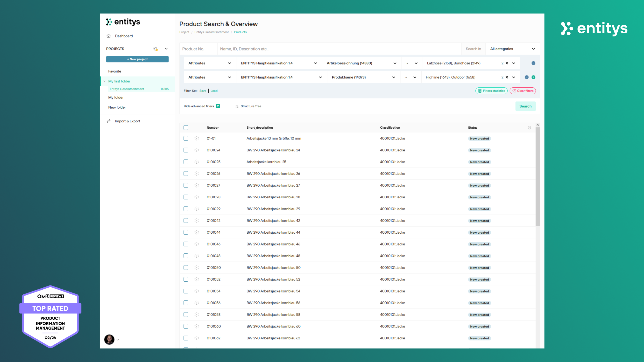Check the box for product 01-01

click(x=186, y=138)
